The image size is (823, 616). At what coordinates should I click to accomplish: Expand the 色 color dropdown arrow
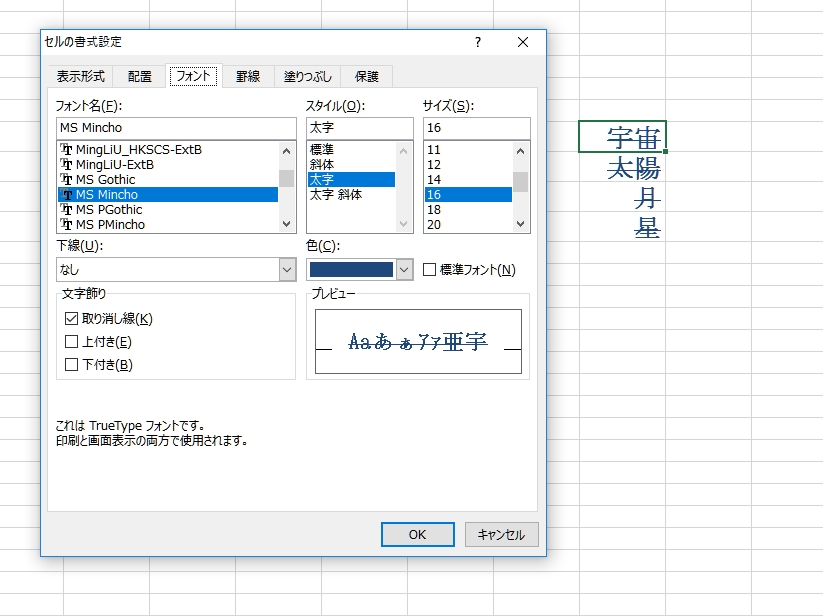[x=404, y=269]
